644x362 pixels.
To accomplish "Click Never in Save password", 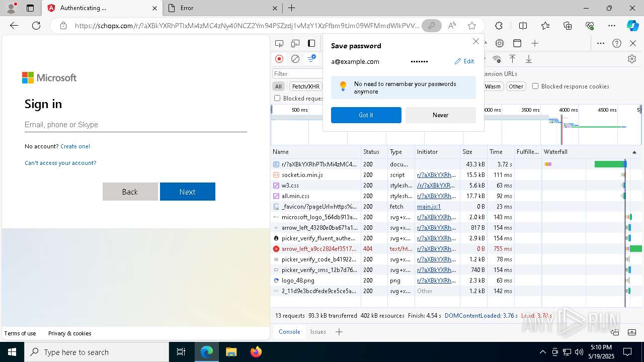I will click(441, 115).
